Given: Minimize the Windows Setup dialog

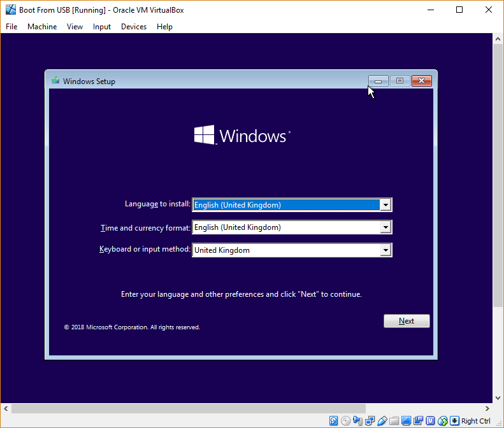Looking at the screenshot, I should (378, 81).
